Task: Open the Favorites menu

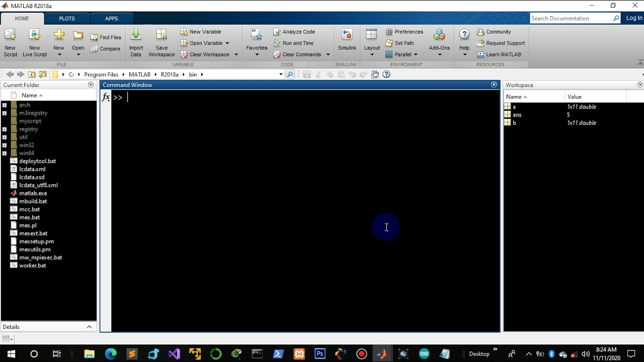Action: tap(257, 43)
